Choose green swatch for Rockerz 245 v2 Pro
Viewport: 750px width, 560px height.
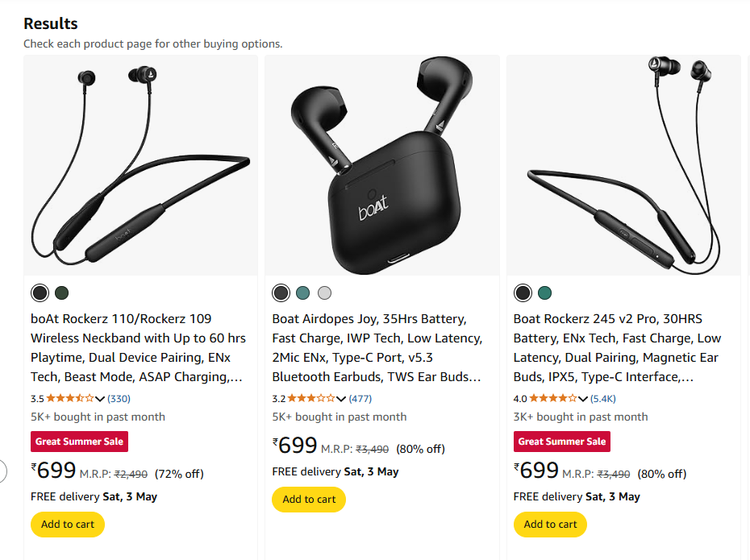(x=545, y=293)
